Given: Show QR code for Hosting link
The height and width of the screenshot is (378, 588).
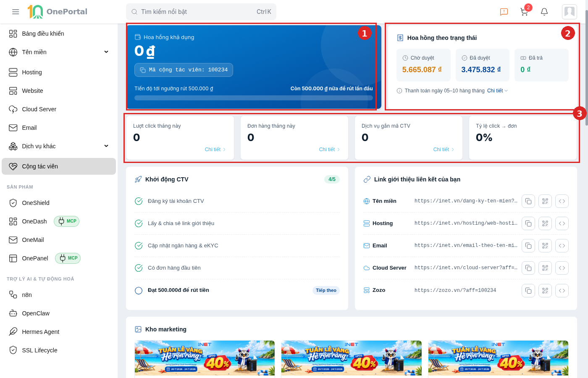Looking at the screenshot, I should point(545,223).
